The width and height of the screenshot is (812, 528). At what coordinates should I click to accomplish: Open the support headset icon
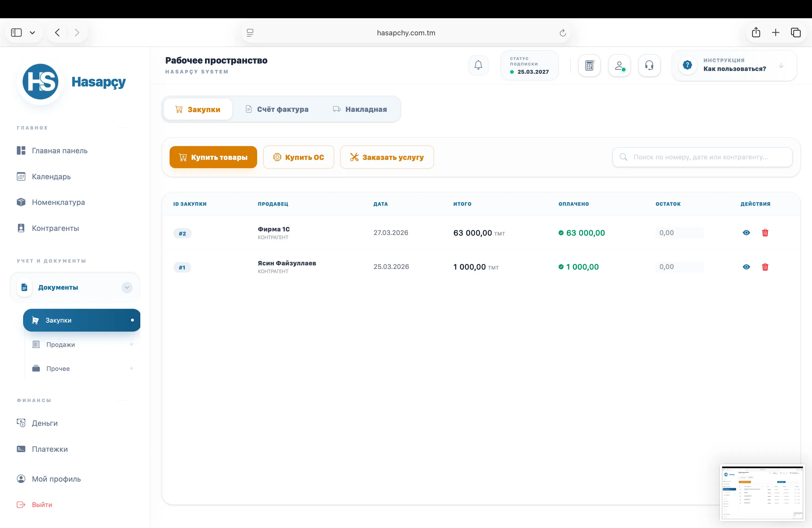click(x=649, y=65)
